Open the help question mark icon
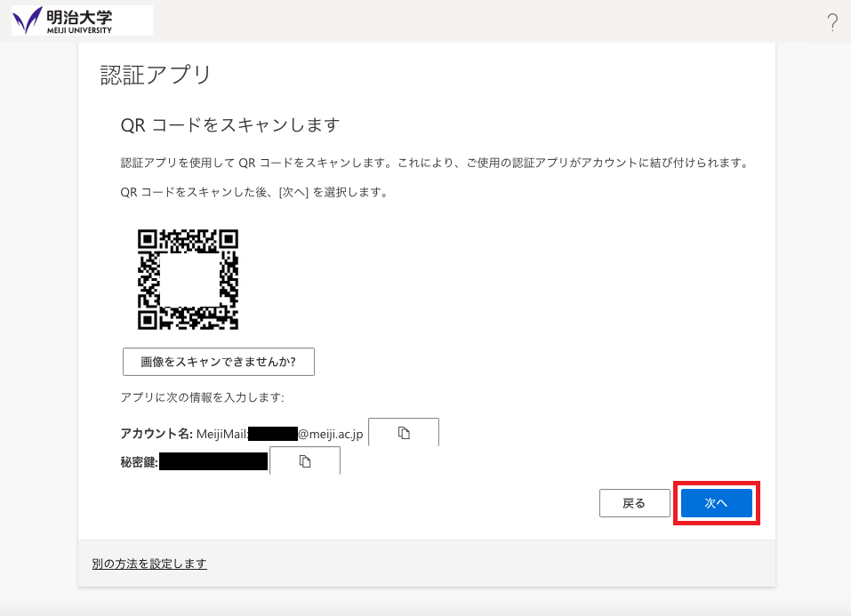 (x=832, y=22)
